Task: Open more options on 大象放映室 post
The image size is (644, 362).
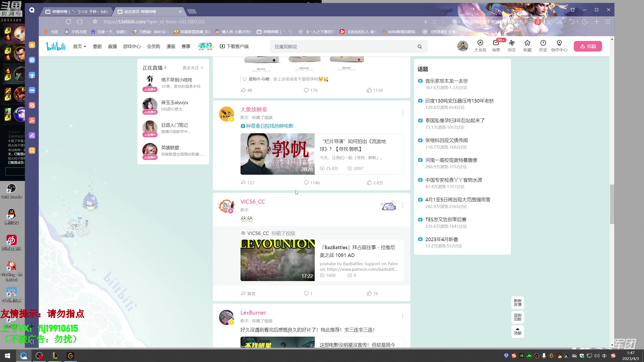Action: pos(403,113)
